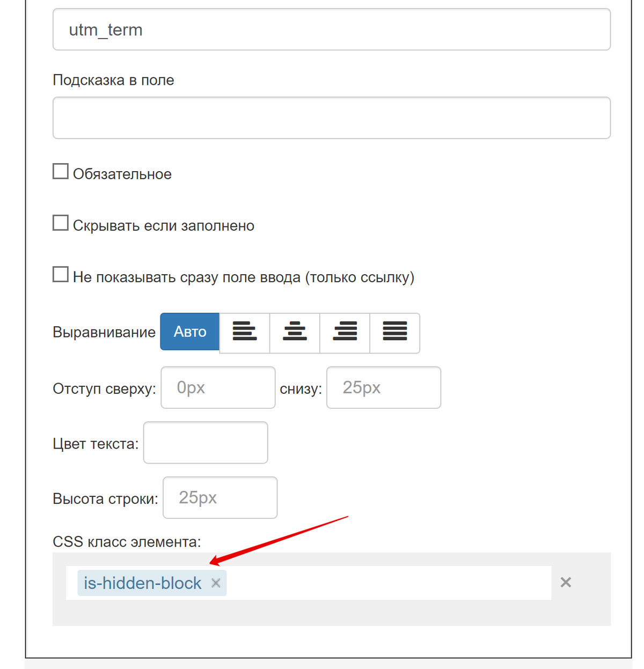Check Не показывать сразу поле ввода

pyautogui.click(x=61, y=274)
